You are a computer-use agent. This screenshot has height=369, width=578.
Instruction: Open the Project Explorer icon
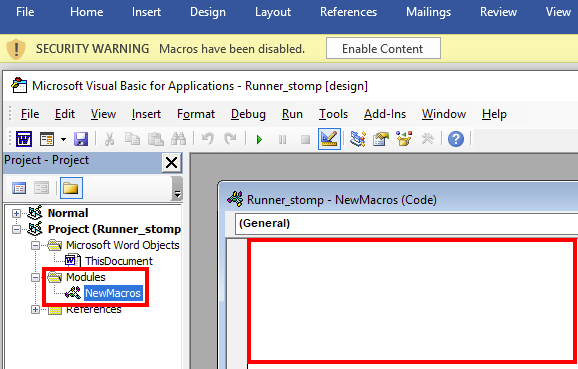(x=358, y=139)
